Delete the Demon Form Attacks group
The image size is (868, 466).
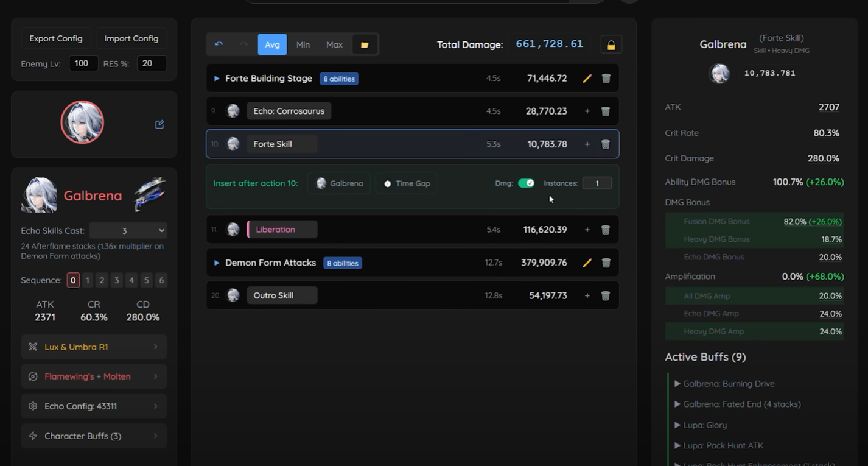coord(606,263)
